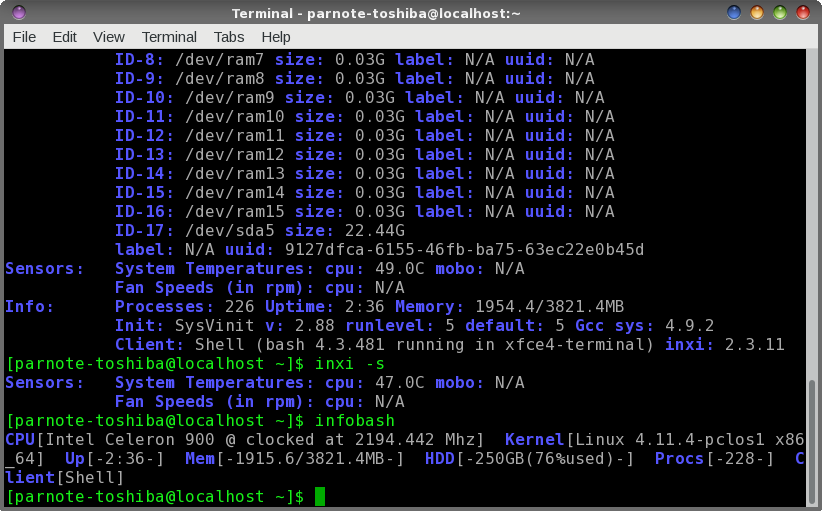
Task: Click the '/dev/ram11' device text
Action: 235,136
